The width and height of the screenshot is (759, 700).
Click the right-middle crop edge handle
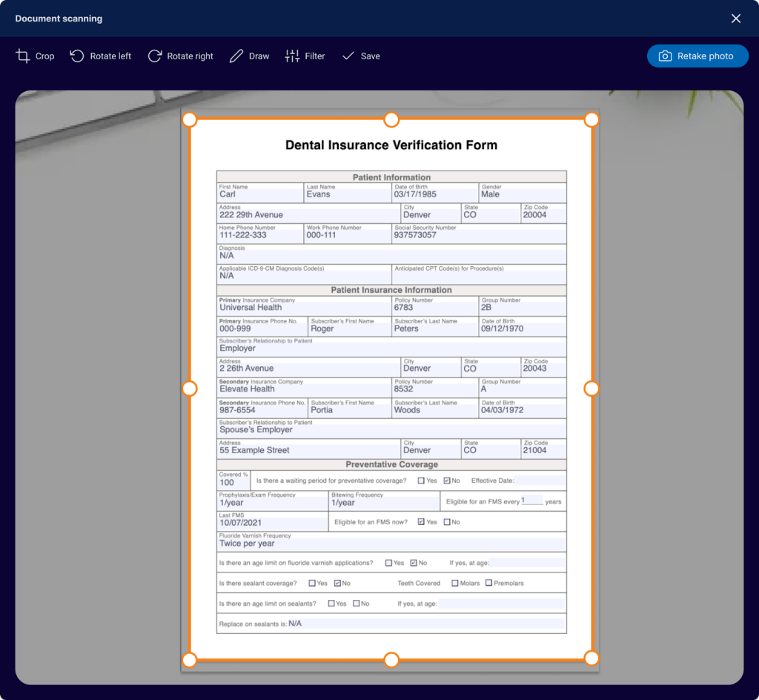click(591, 389)
